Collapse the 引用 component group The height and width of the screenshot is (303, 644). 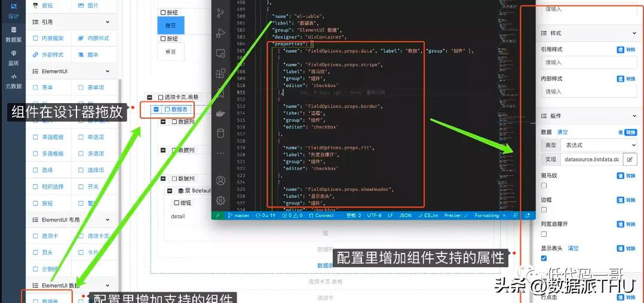(x=108, y=21)
